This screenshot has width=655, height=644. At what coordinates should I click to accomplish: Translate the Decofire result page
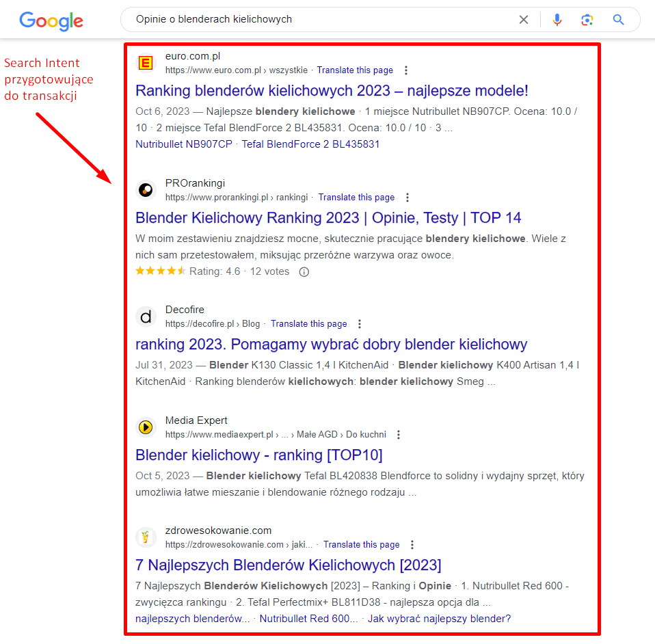[309, 323]
